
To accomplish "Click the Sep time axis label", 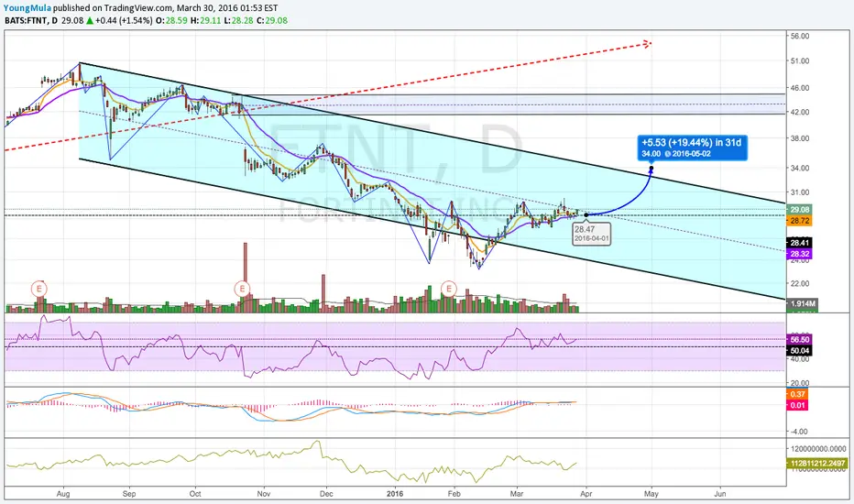I will click(129, 494).
